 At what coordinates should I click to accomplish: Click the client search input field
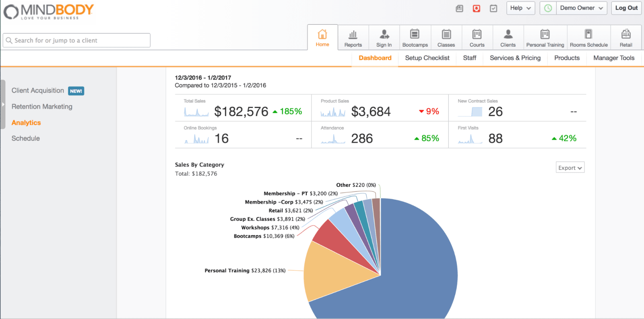coord(76,40)
